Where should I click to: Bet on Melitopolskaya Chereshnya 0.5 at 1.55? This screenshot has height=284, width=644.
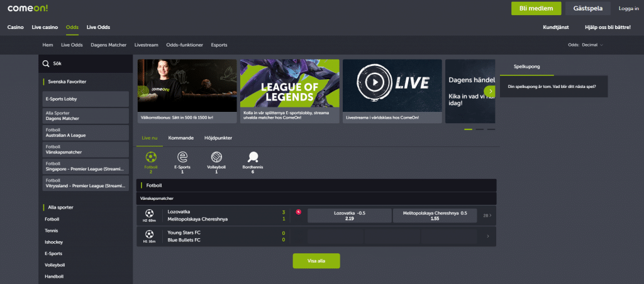pos(435,216)
